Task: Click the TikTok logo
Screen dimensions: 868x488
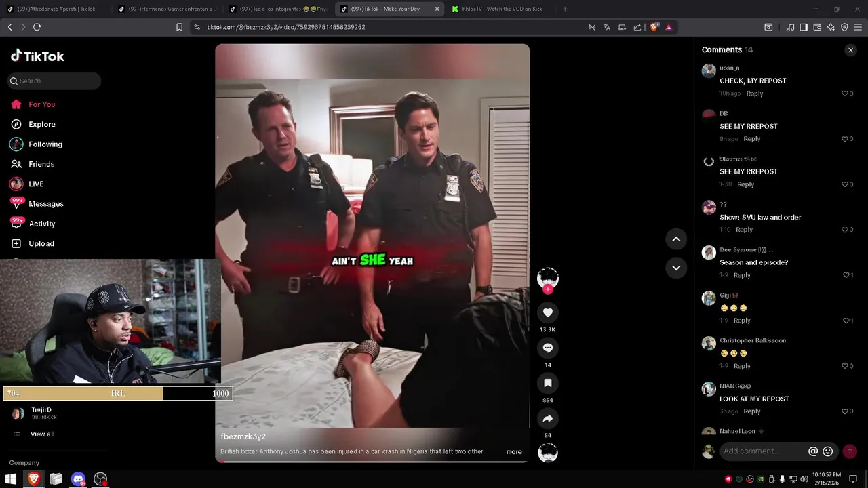Action: click(x=37, y=56)
